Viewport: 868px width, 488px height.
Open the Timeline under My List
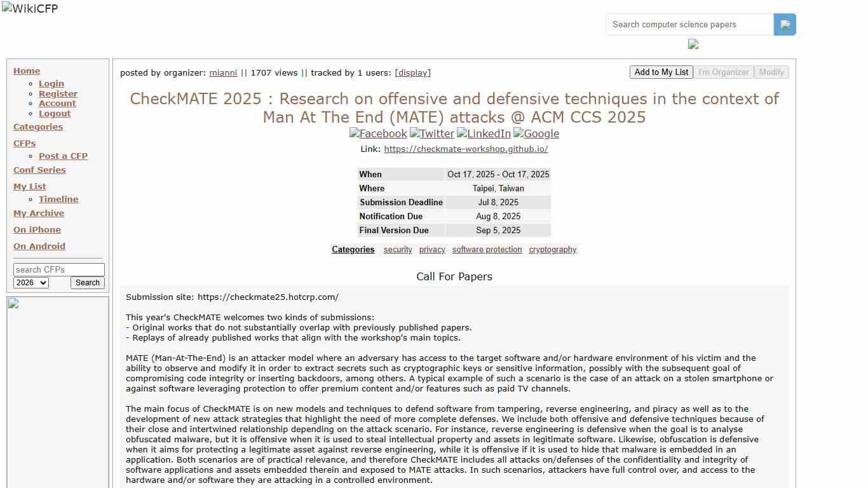click(x=58, y=199)
